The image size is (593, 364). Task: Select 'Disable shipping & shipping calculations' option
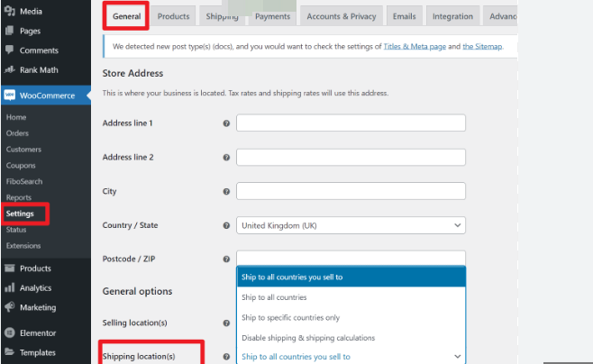tap(307, 338)
